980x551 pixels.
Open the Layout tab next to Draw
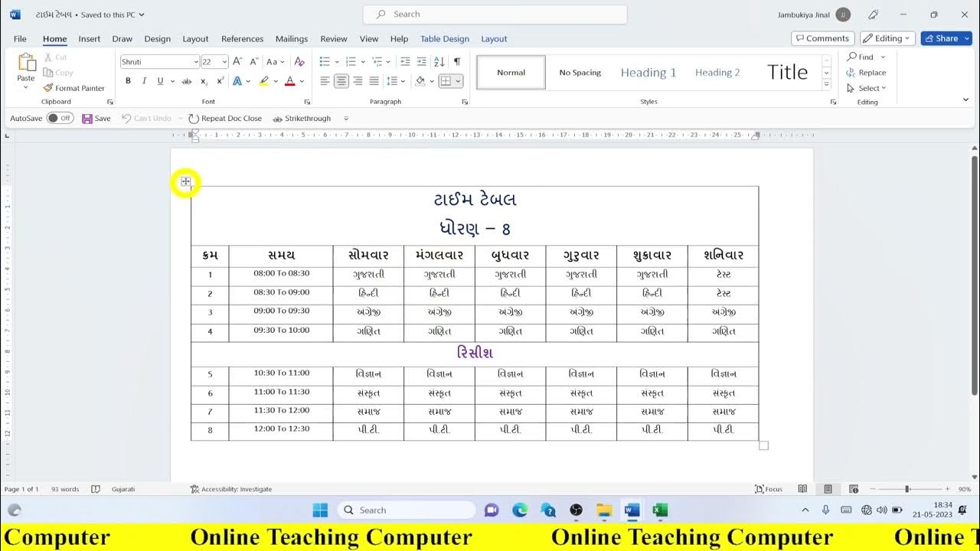point(195,39)
